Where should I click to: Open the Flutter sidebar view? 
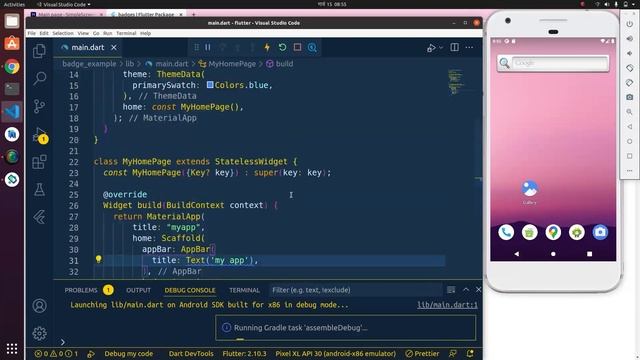(x=39, y=217)
